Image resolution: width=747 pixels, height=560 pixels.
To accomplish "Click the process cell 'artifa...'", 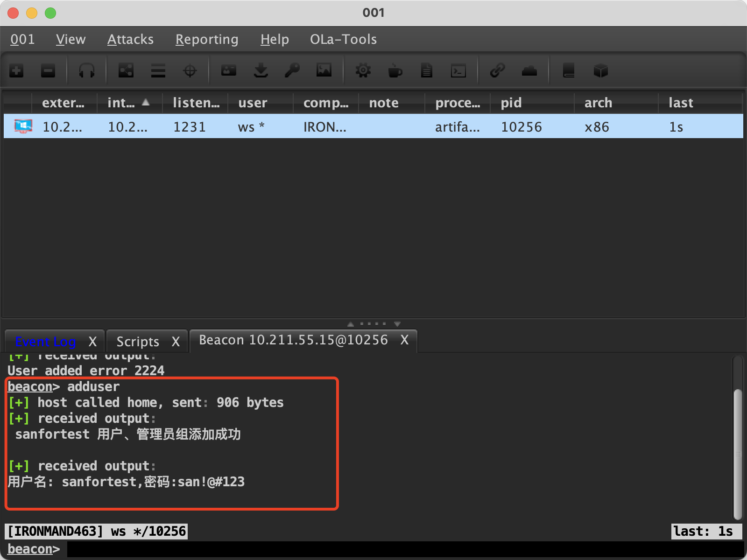I will 458,127.
